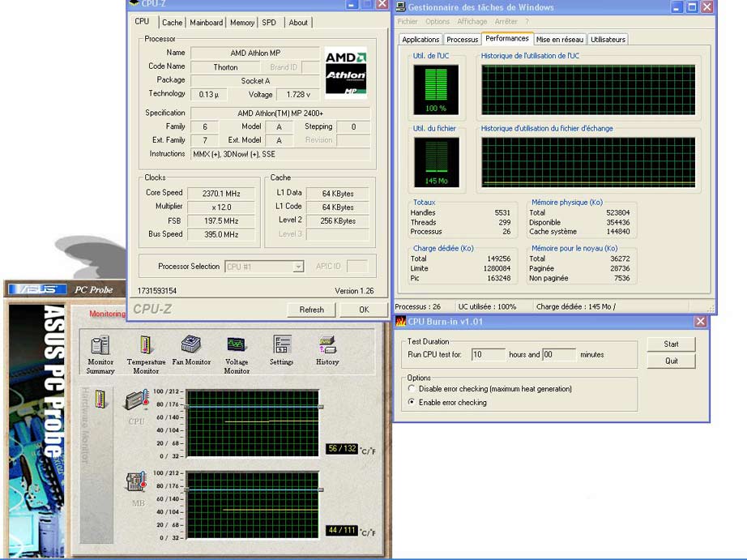747x560 pixels.
Task: Click the FSB value 197.5 MHz
Action: tap(221, 220)
